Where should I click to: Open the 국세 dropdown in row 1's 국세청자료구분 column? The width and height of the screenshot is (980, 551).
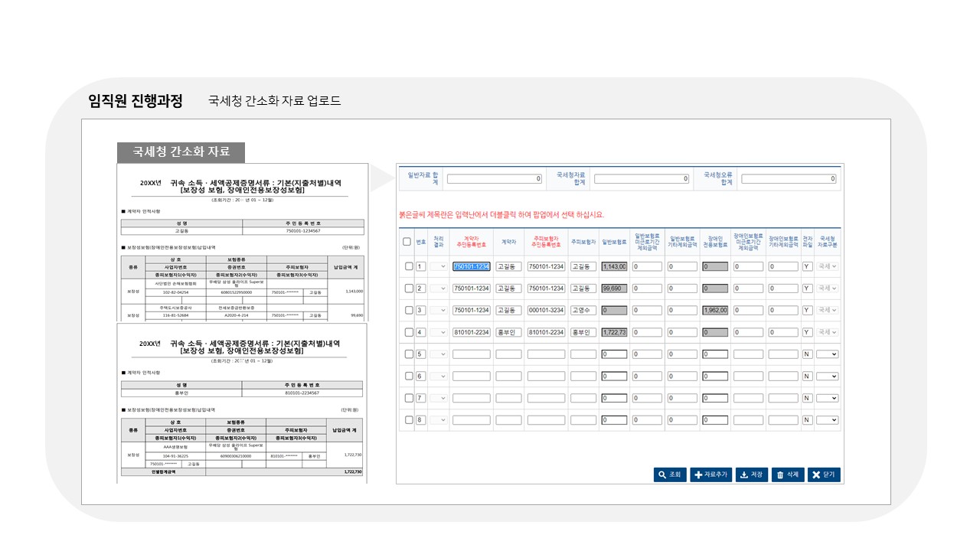825,266
